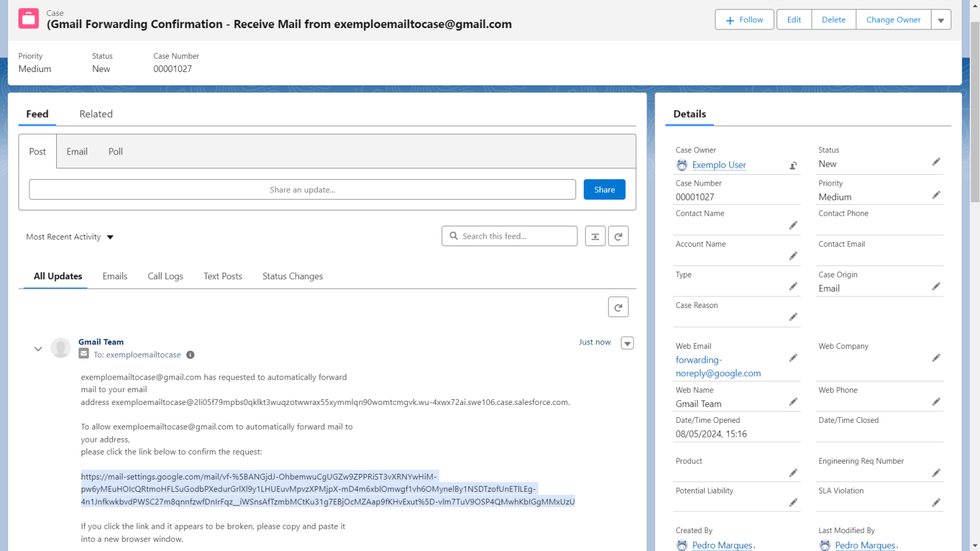The image size is (980, 551).
Task: Click the email envelope icon on Gmail Team post
Action: click(84, 354)
